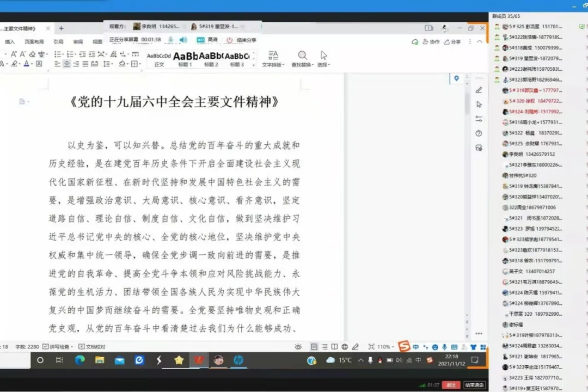
Task: Switch to web layout globe view
Action: click(345, 347)
